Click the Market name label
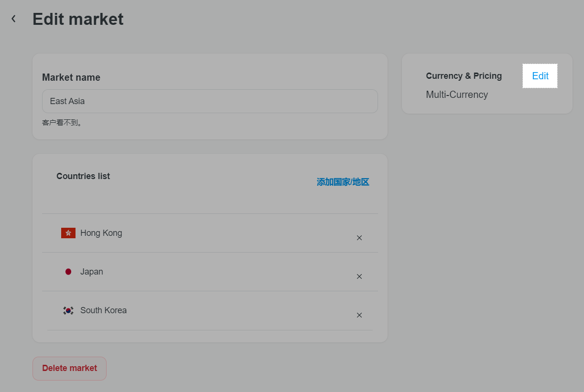 pyautogui.click(x=71, y=77)
